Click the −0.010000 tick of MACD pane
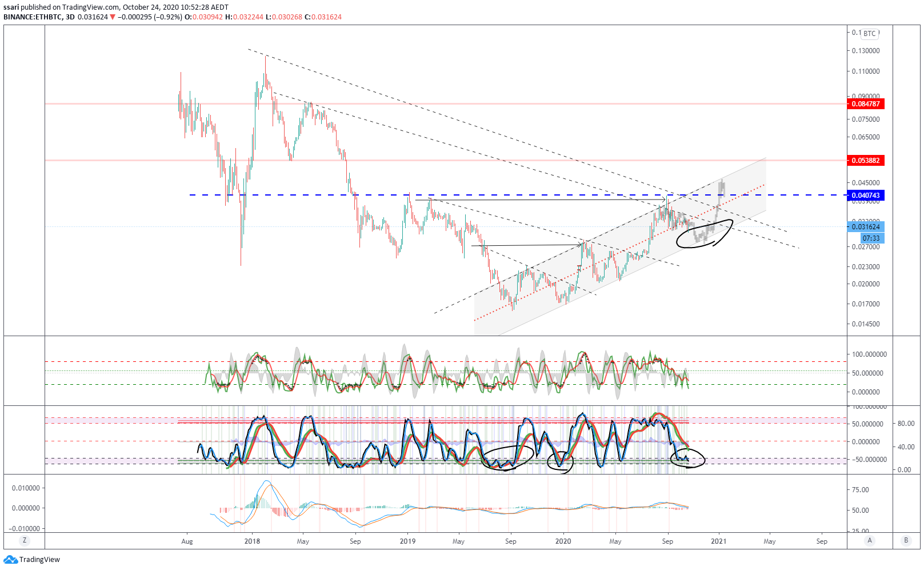Viewport: 924px width, 570px height. coord(24,529)
